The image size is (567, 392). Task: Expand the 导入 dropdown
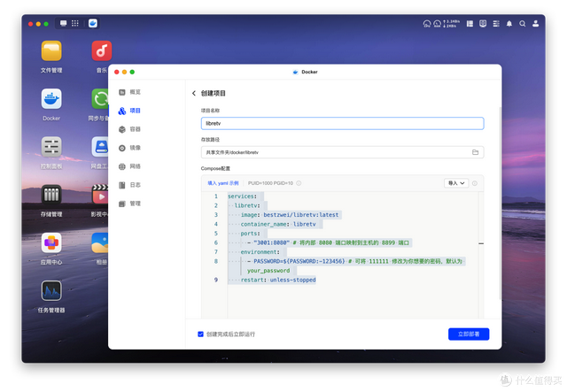click(454, 183)
